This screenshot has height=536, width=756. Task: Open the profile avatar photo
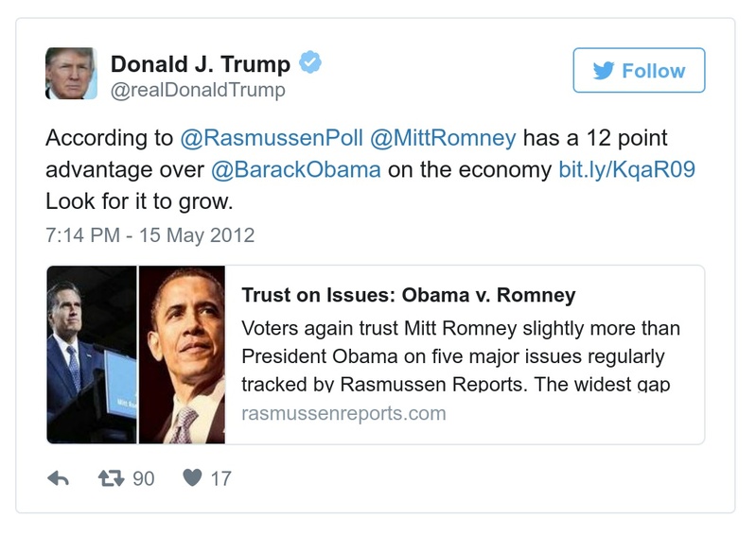pos(71,74)
